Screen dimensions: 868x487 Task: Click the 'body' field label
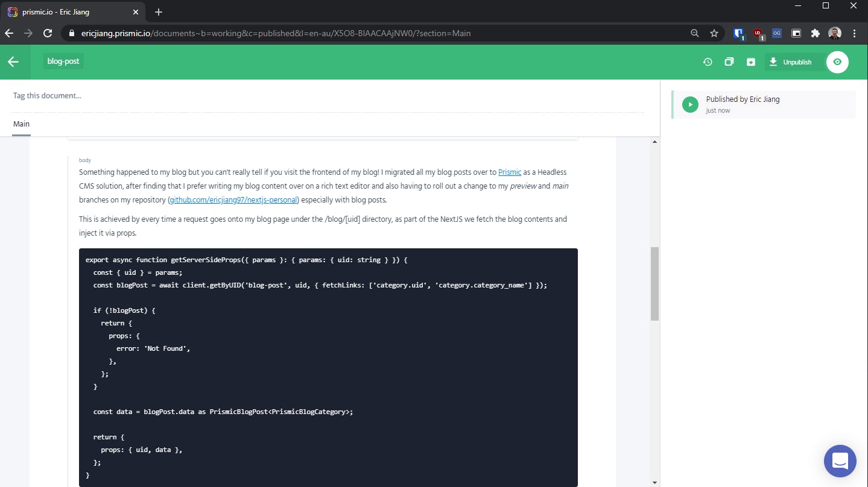pos(85,160)
